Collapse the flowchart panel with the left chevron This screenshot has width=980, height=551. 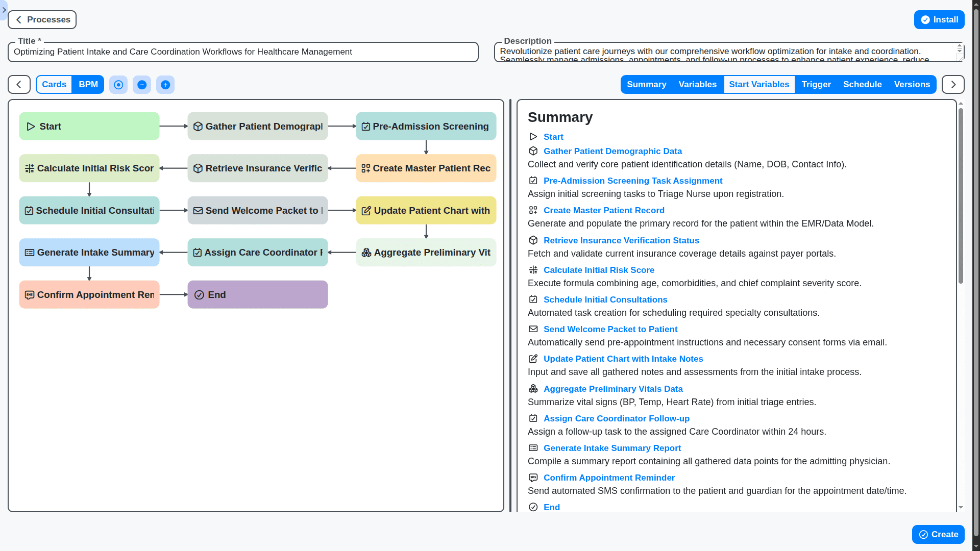pyautogui.click(x=18, y=84)
